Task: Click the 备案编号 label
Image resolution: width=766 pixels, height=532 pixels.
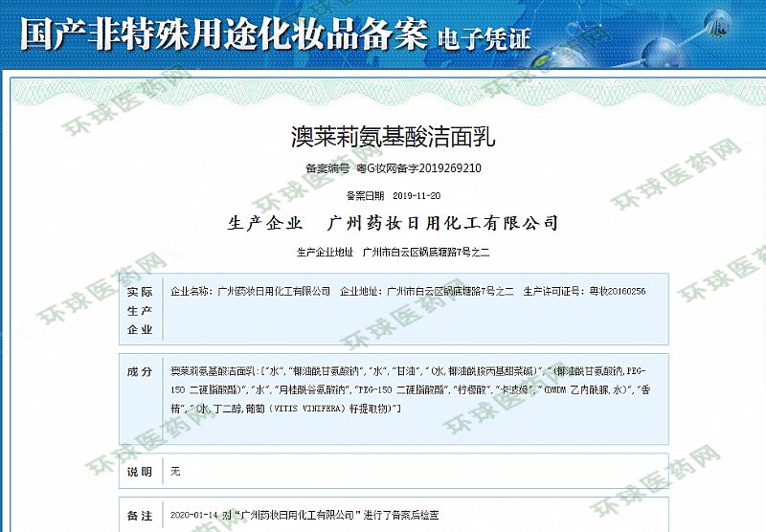Action: coord(327,168)
